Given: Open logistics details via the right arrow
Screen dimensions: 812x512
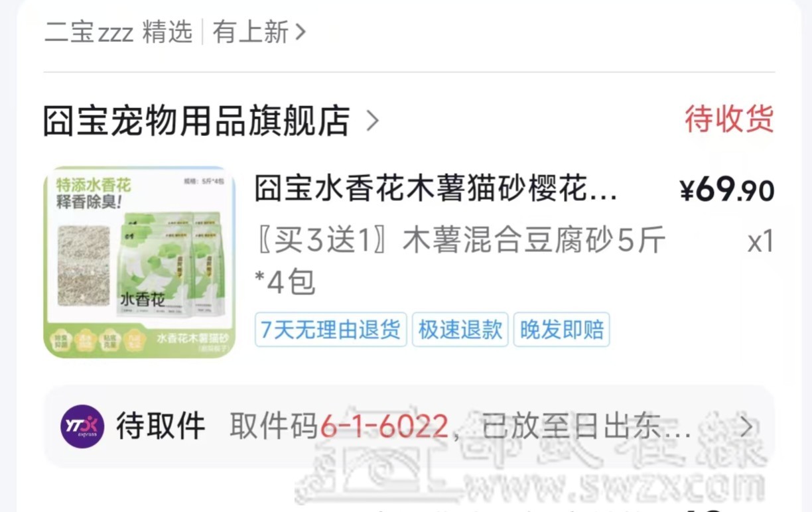Looking at the screenshot, I should [746, 426].
